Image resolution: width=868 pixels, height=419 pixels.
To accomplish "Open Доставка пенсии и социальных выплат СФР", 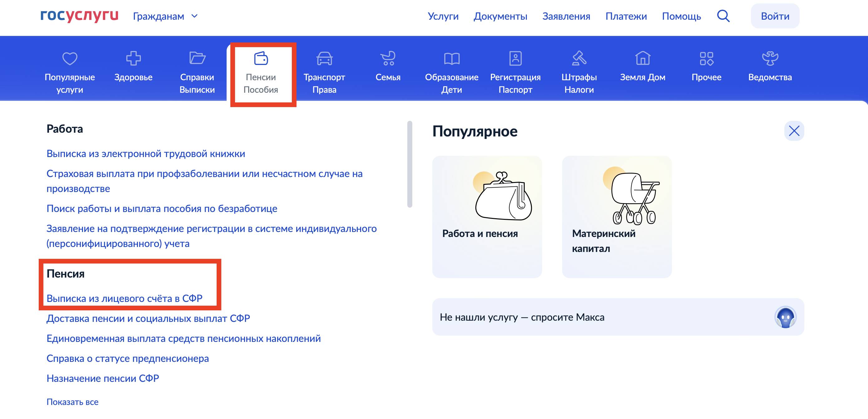I will pyautogui.click(x=148, y=318).
